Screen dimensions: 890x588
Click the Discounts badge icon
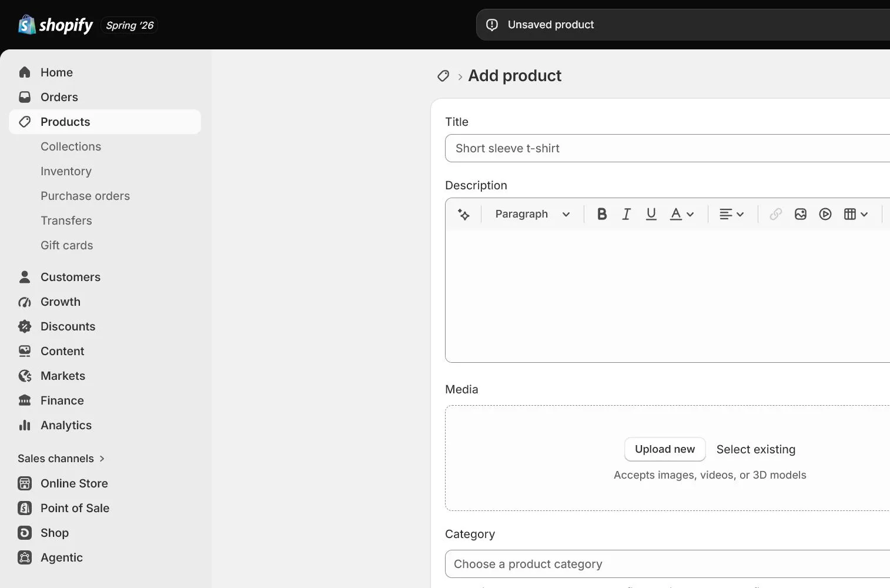25,326
